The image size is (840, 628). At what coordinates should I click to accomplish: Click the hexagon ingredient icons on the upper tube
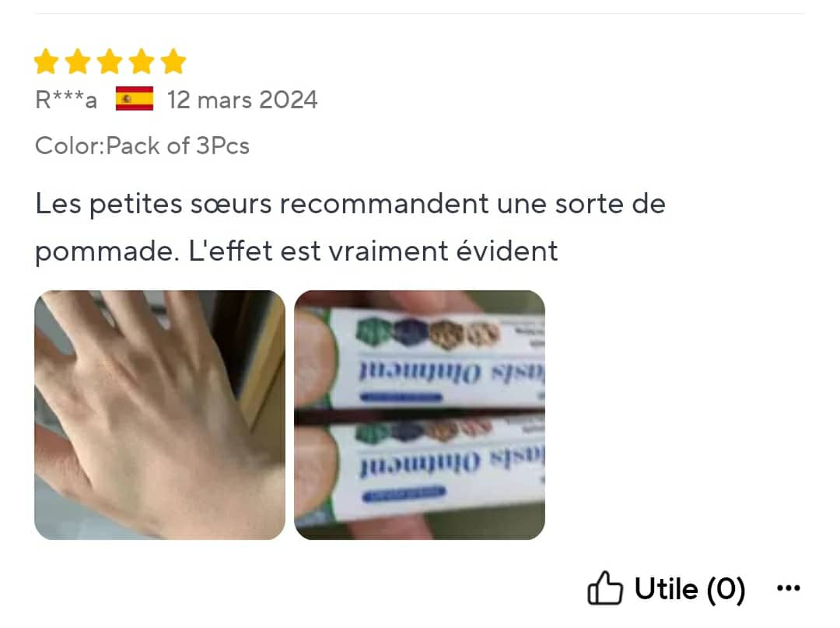[x=429, y=332]
